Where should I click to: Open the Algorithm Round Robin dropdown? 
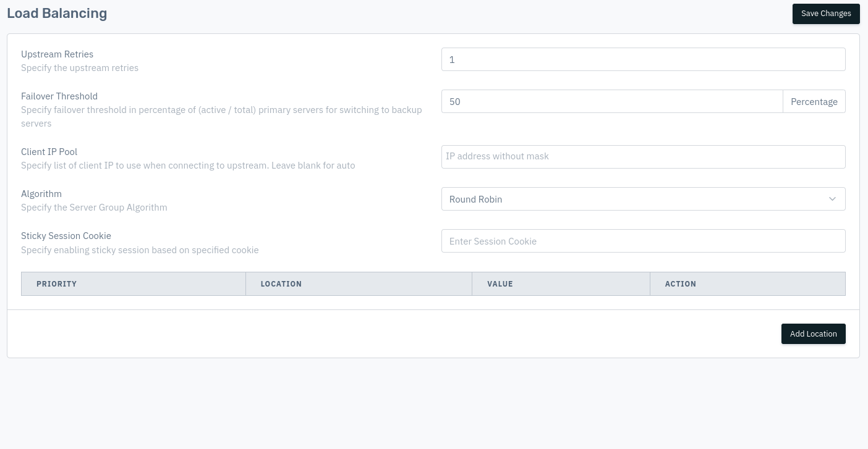click(x=643, y=199)
